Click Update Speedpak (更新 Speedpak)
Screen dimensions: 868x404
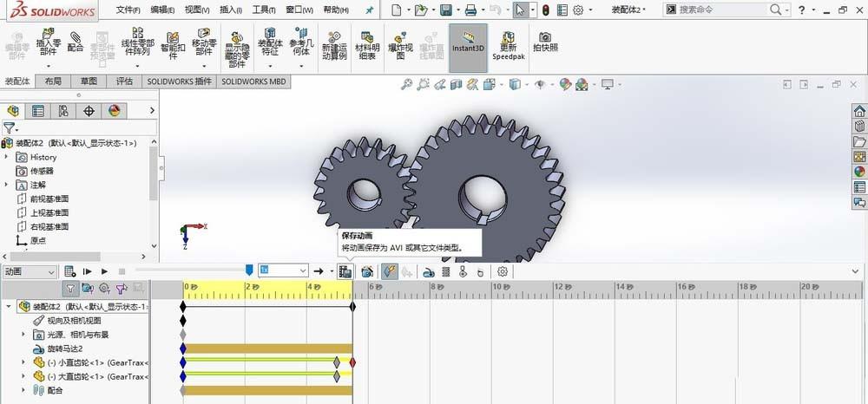(x=508, y=45)
